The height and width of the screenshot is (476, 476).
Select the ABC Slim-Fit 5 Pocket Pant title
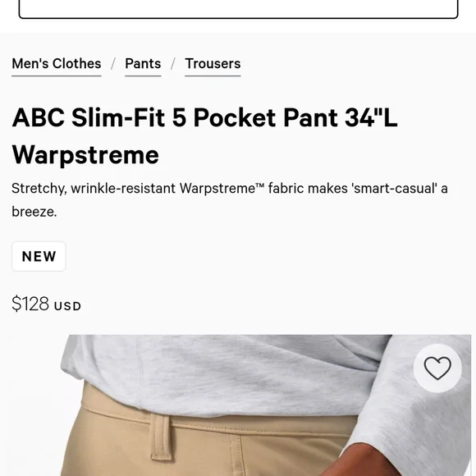tap(204, 136)
